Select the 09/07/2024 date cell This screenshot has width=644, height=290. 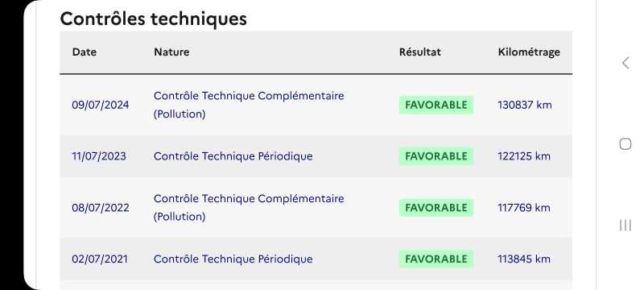pos(100,106)
